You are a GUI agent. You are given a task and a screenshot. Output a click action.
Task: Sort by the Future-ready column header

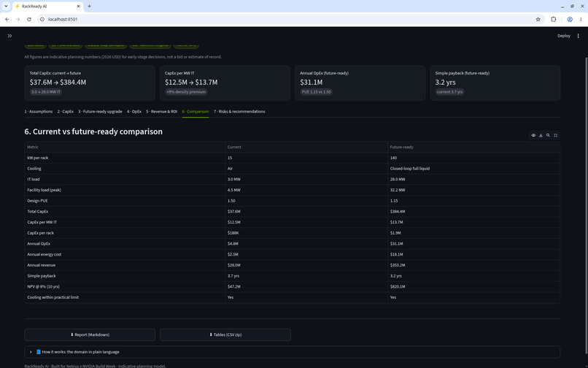[x=473, y=147]
